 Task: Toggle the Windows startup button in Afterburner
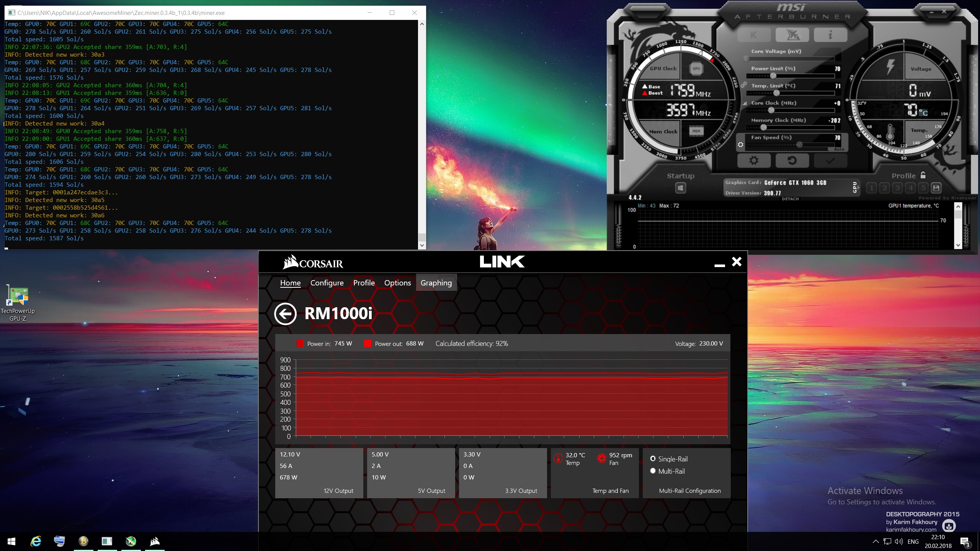click(680, 188)
